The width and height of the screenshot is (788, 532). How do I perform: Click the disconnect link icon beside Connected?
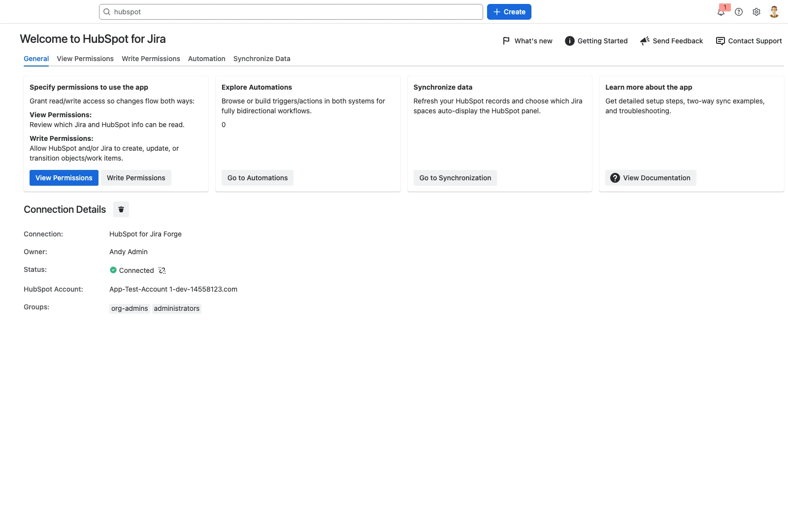(x=162, y=270)
